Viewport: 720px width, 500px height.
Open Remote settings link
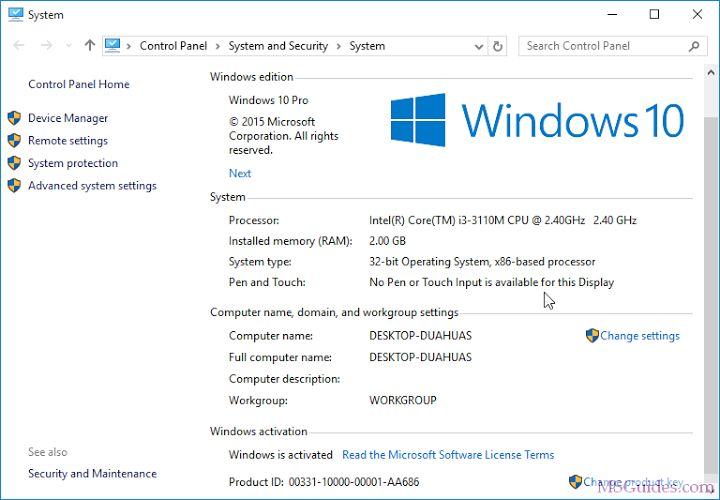68,140
